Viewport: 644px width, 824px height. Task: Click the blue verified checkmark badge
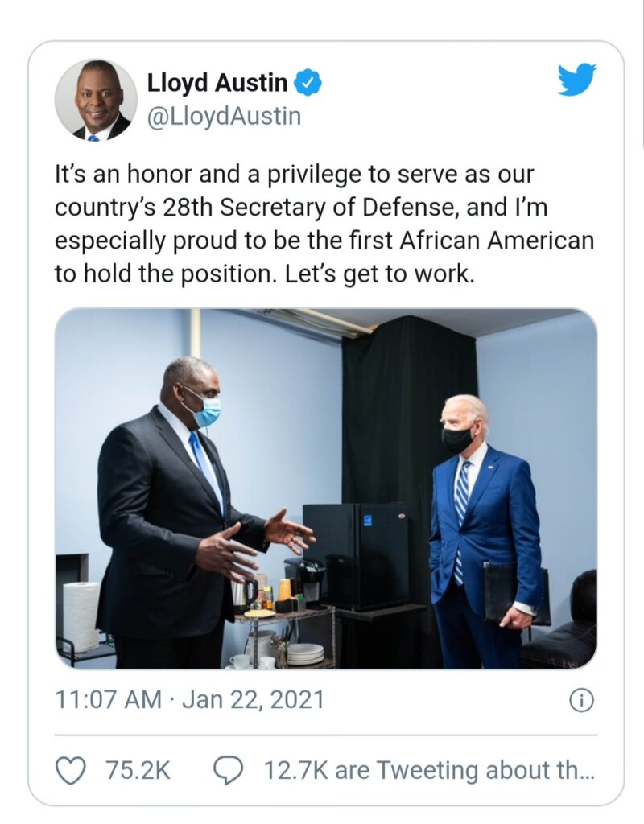click(x=306, y=81)
